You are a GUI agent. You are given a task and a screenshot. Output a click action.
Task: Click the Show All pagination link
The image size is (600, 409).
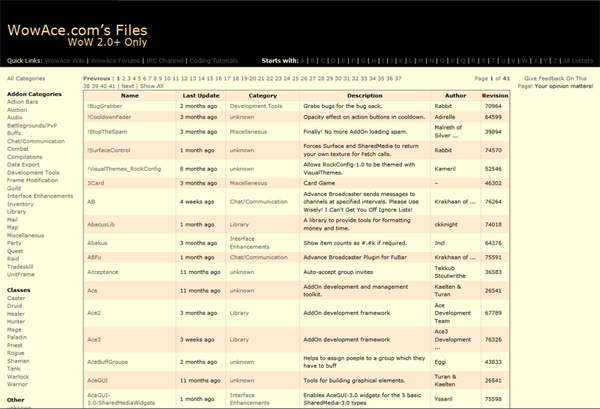coord(152,86)
